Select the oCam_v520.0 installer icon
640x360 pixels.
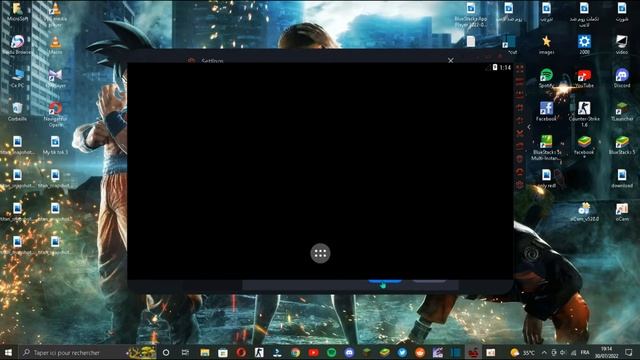click(x=584, y=212)
